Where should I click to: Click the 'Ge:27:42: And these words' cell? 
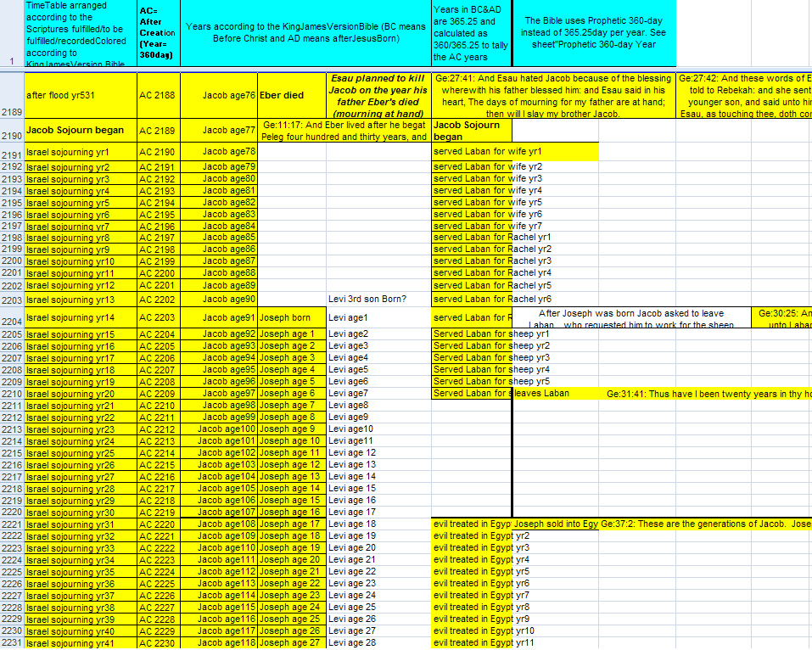(744, 96)
